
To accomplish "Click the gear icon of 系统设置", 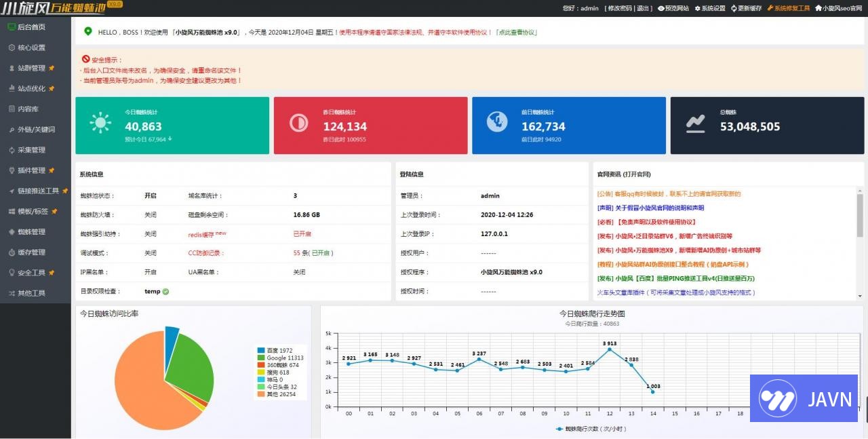I will 698,8.
